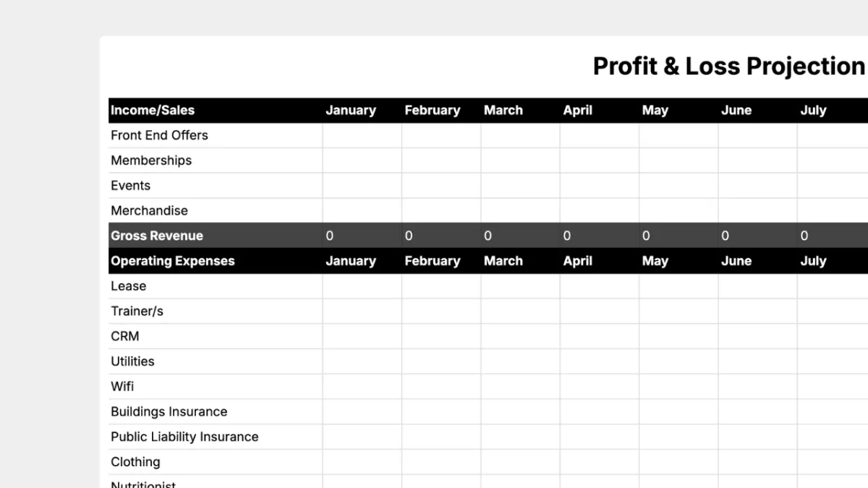Click the Merchandise April cell
Viewport: 868px width, 488px height.
pos(600,210)
